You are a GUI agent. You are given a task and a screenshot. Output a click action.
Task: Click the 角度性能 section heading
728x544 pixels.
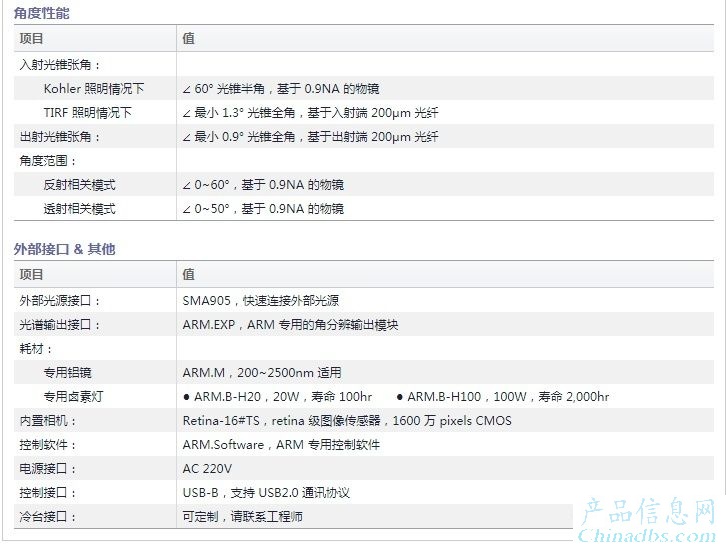click(41, 13)
